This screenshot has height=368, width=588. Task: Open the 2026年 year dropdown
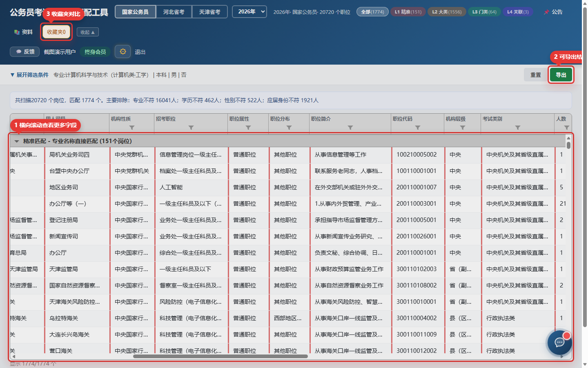click(249, 12)
